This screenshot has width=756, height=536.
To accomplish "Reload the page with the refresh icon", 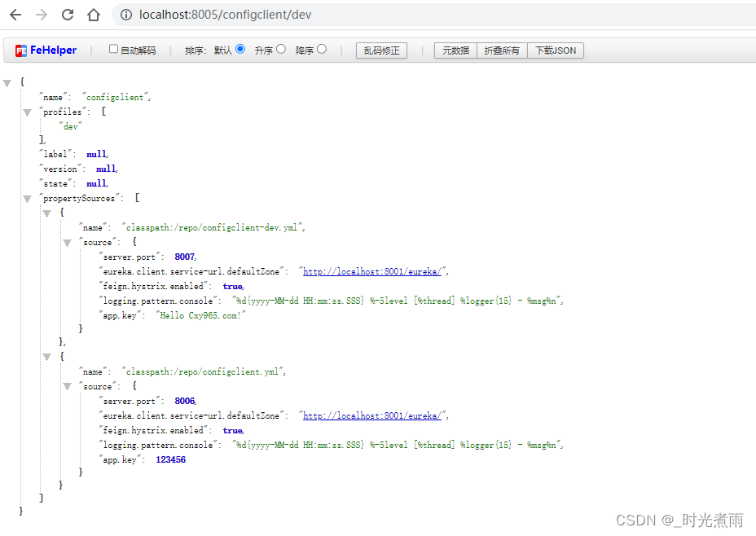I will tap(68, 15).
